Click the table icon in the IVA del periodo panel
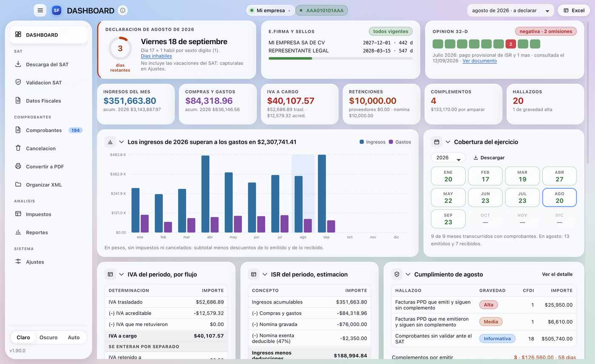 tap(110, 274)
